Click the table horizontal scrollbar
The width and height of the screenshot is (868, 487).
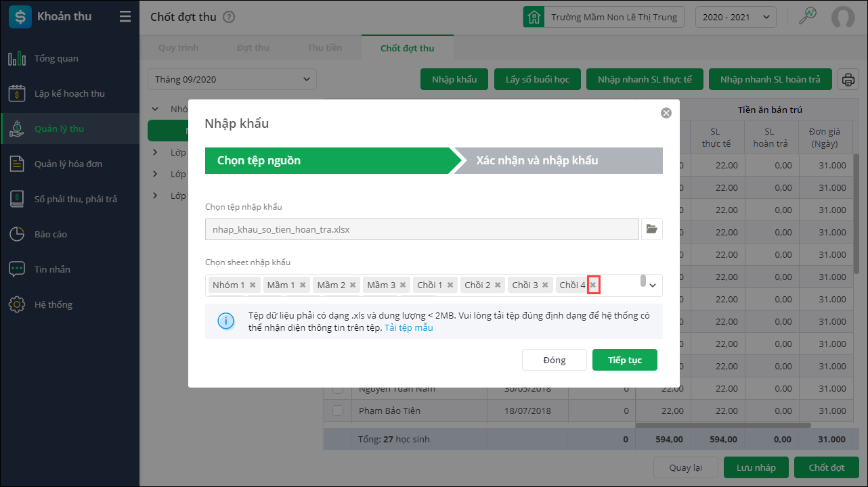pyautogui.click(x=723, y=425)
